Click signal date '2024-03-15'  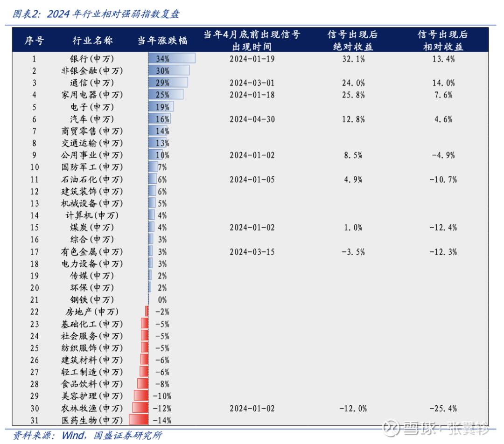(252, 251)
